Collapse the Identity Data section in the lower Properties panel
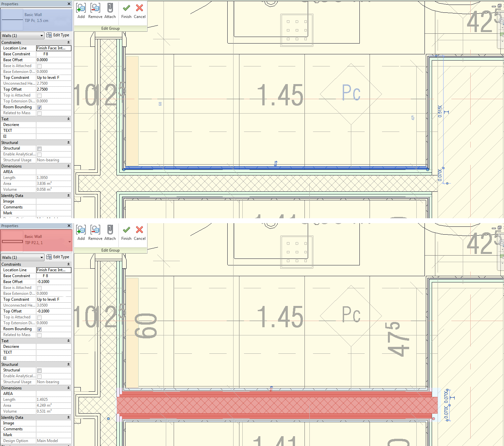 coord(68,418)
